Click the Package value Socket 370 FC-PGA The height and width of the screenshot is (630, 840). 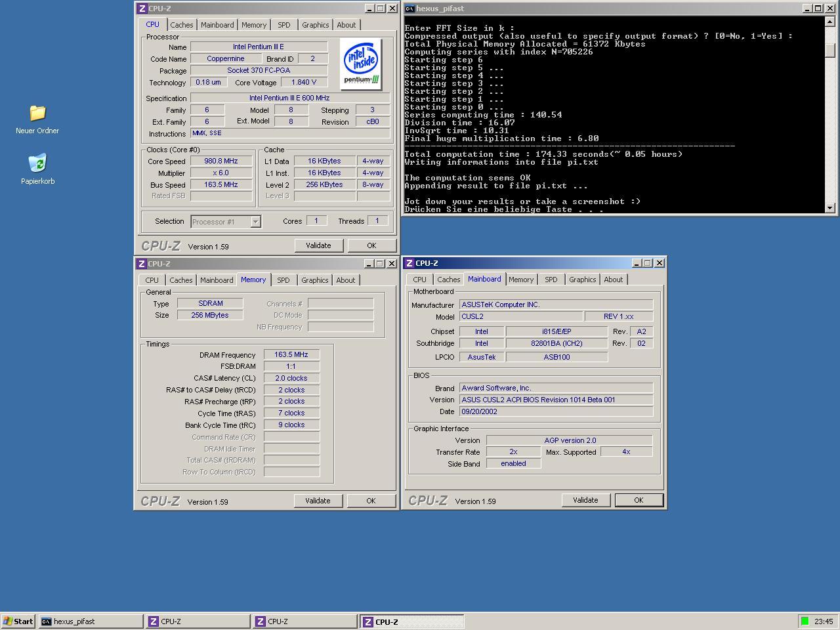pyautogui.click(x=259, y=70)
